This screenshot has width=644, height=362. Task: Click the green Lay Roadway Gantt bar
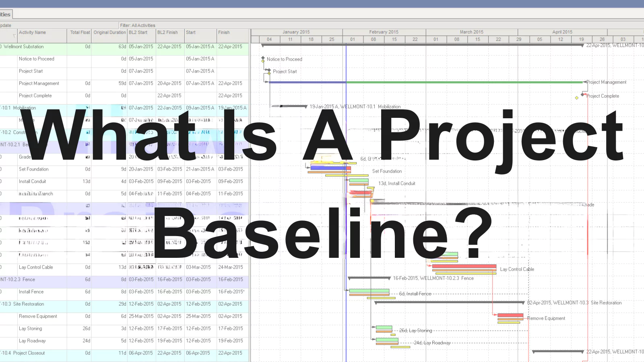(387, 340)
